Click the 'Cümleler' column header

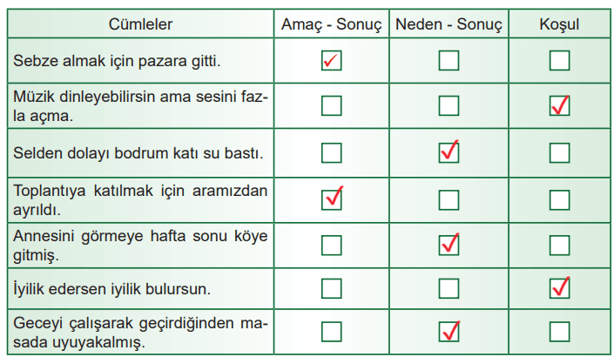140,24
